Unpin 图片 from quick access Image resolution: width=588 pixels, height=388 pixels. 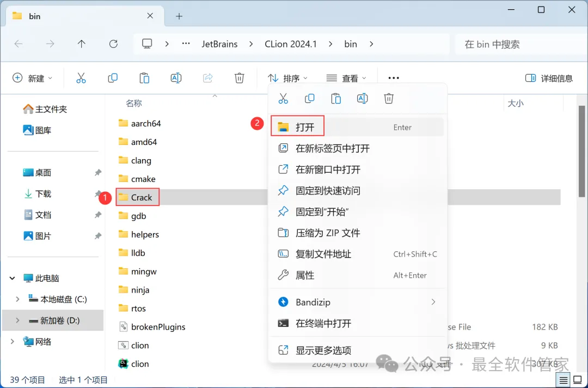pyautogui.click(x=98, y=236)
